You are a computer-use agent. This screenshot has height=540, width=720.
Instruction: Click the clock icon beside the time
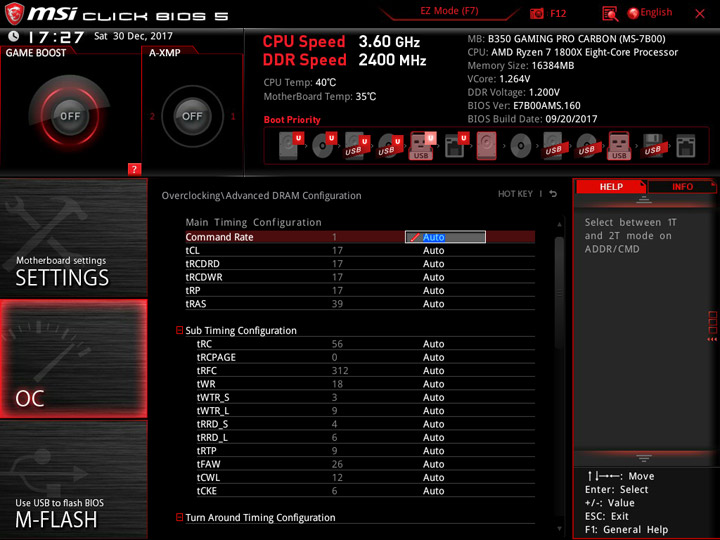tap(14, 36)
